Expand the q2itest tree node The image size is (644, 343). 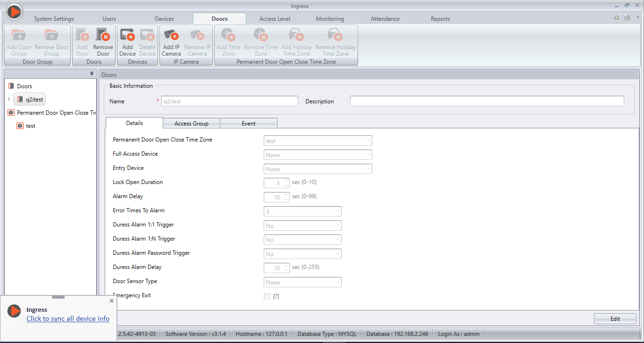[x=9, y=100]
